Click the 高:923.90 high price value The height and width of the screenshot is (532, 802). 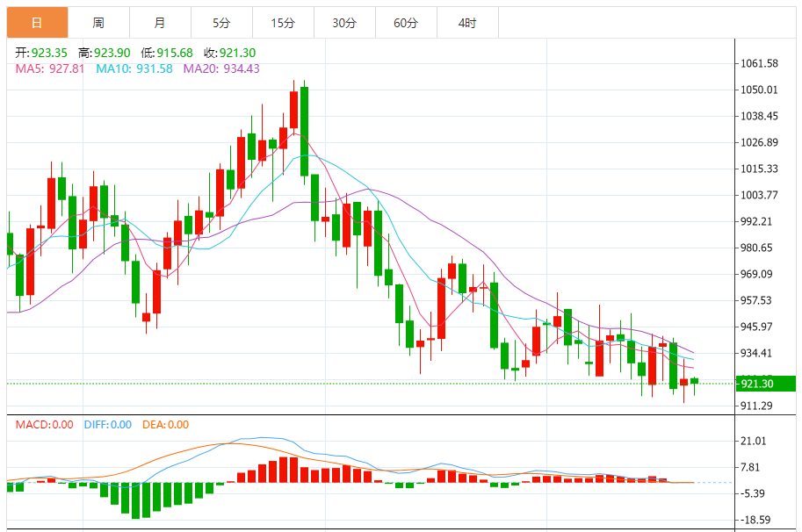click(x=104, y=53)
